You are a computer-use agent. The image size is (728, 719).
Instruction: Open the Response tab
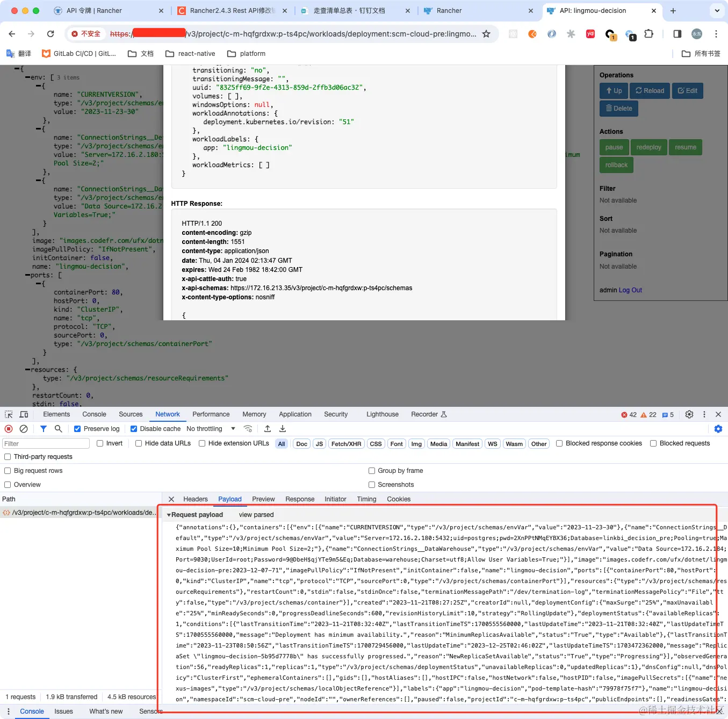click(x=300, y=499)
